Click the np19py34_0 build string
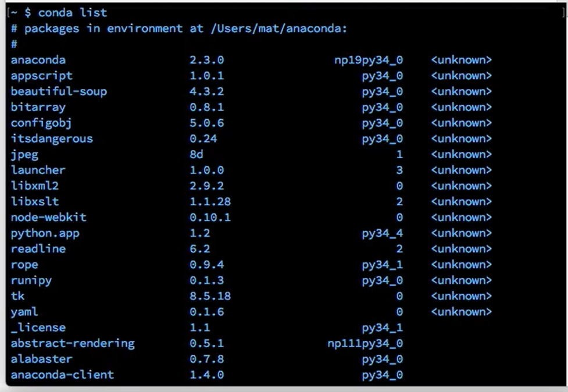Viewport: 568px width, 392px height. coord(368,59)
